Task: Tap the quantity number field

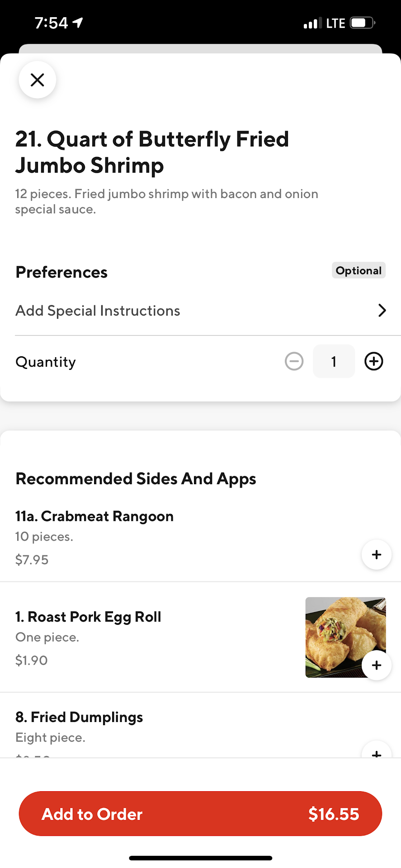Action: 334,361
